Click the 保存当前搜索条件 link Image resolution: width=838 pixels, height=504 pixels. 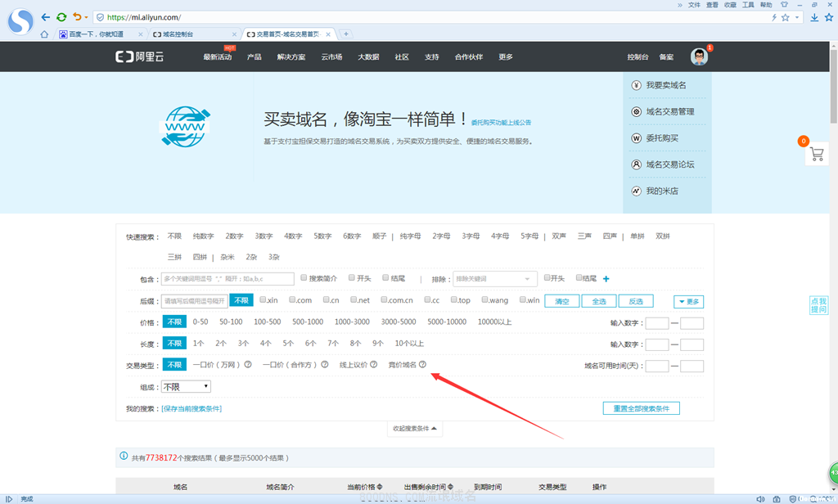point(191,409)
